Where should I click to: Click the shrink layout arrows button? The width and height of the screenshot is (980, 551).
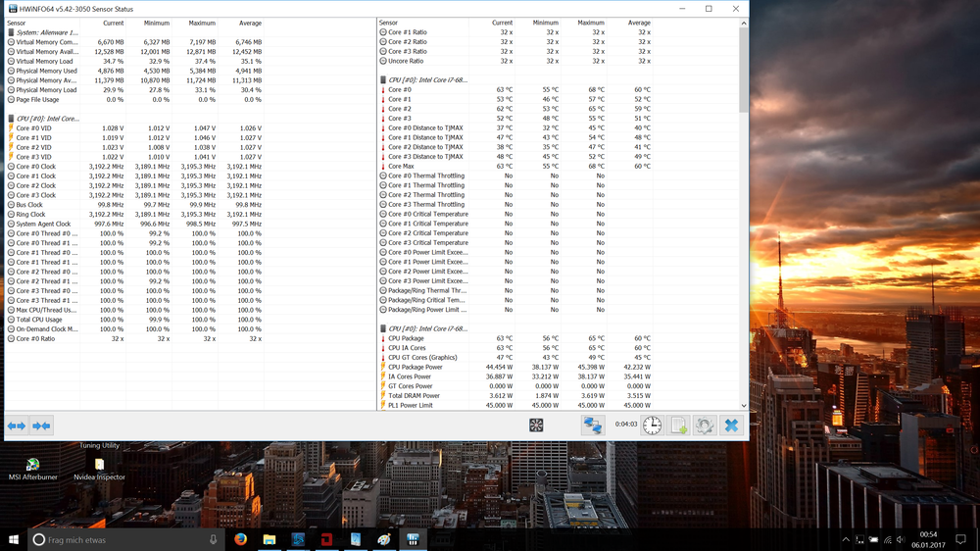[x=41, y=426]
